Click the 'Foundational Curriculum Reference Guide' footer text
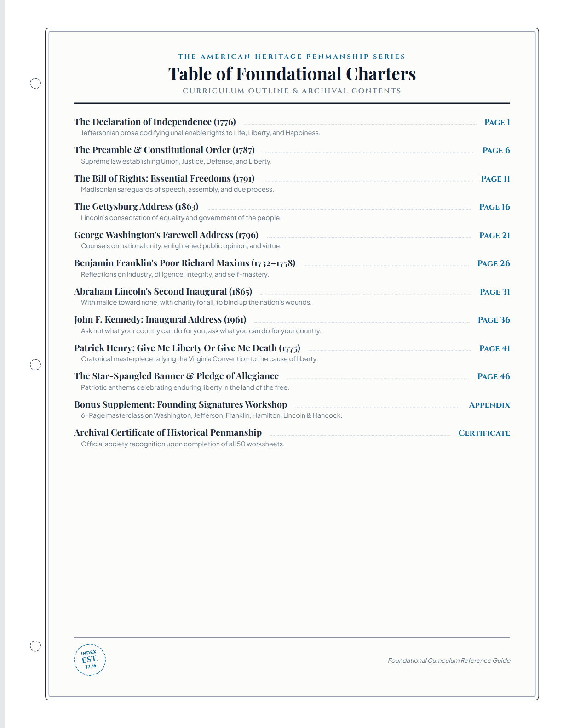Image resolution: width=563 pixels, height=728 pixels. pyautogui.click(x=449, y=660)
